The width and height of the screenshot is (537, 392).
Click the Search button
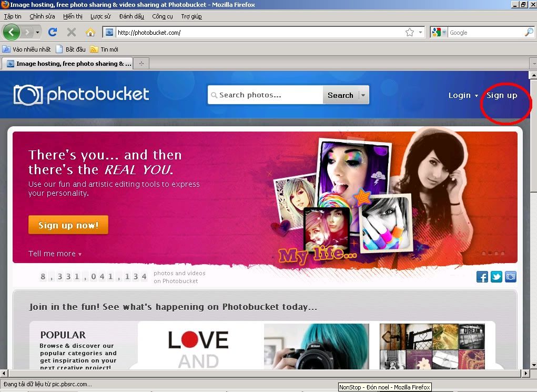[340, 95]
